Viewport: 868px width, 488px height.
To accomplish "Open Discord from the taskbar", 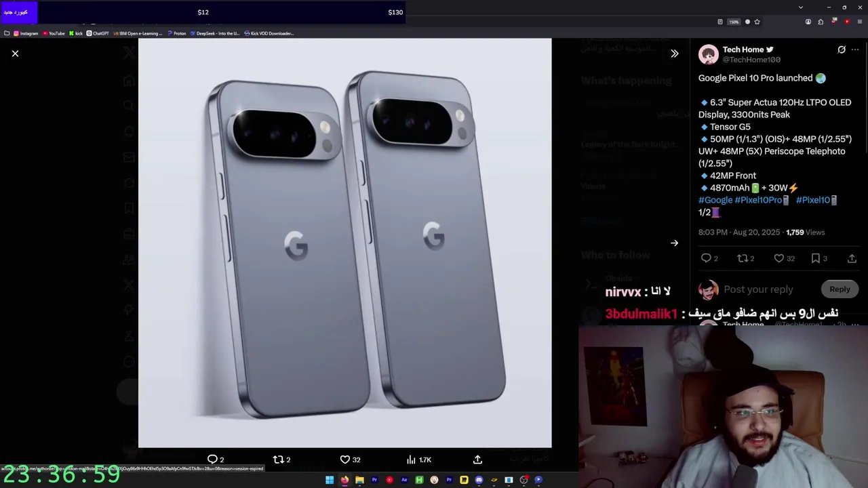I will point(479,480).
